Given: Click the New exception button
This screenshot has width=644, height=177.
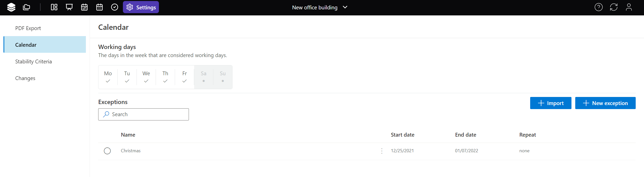Looking at the screenshot, I should [x=605, y=103].
